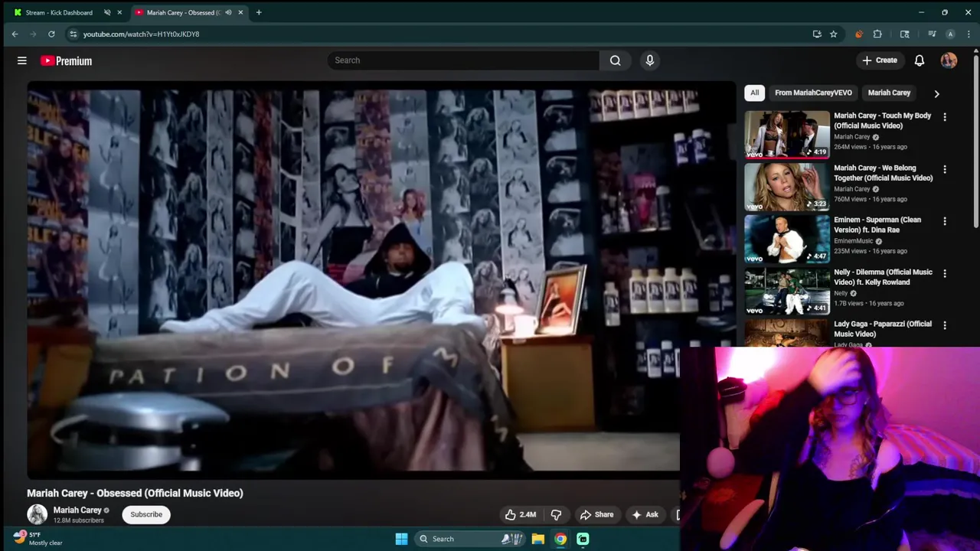Open options menu for We Belong Together
Viewport: 980px width, 551px height.
pos(945,169)
